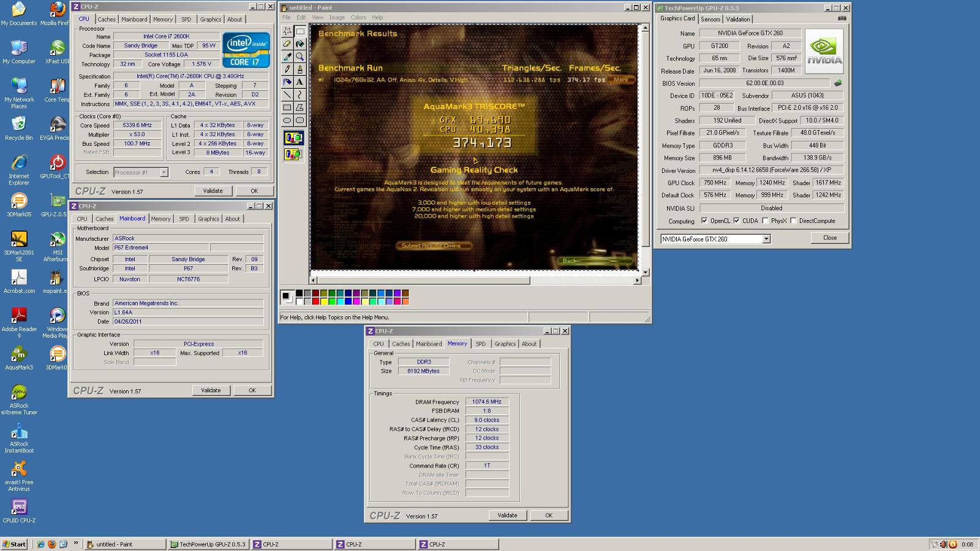This screenshot has width=980, height=551.
Task: Click OK in the CPU-Z Mainboard window
Action: 252,390
